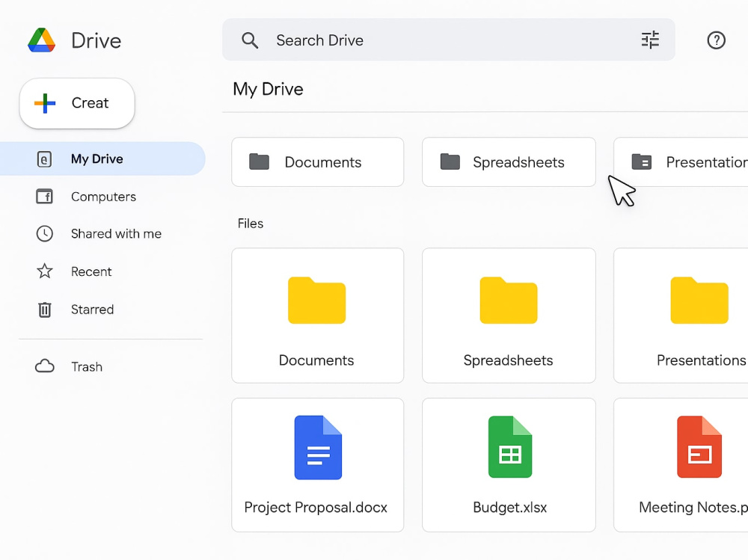
Task: Click Spreadsheets name under yellow folder
Action: click(x=508, y=360)
